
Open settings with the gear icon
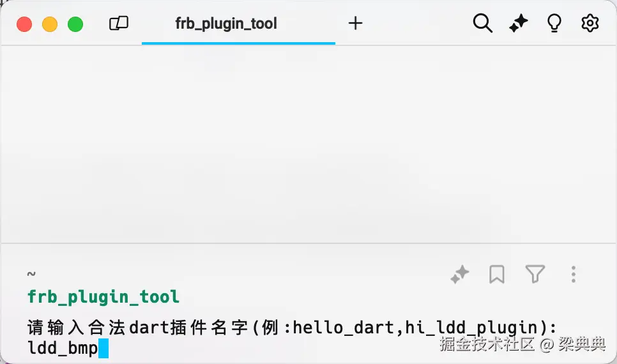[x=590, y=24]
